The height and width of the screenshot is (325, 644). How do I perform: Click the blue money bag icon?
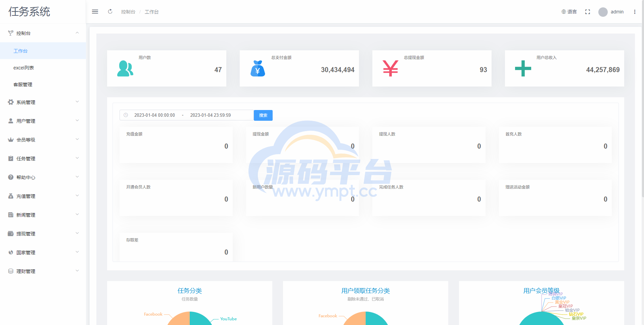pos(258,68)
